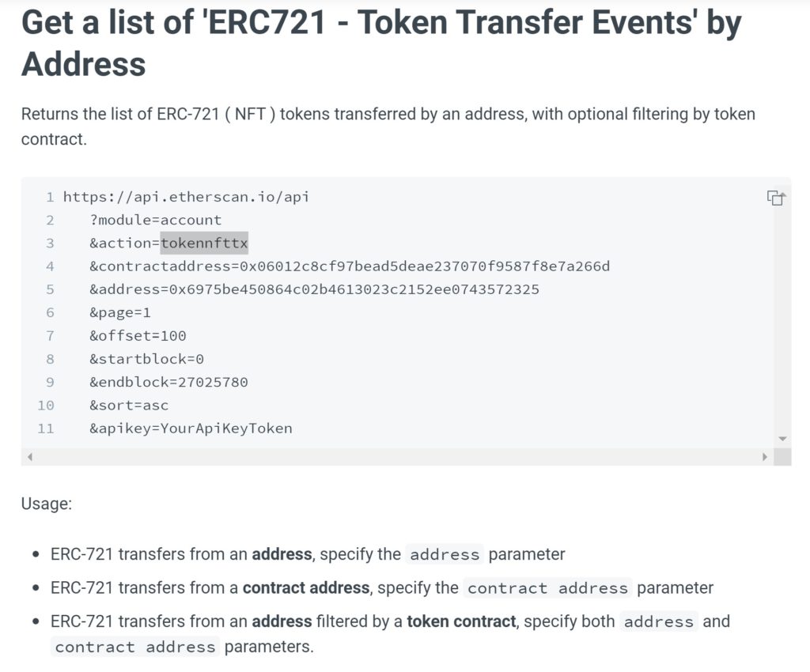
Task: Click 'contract address' code tag in second bullet
Action: pos(547,588)
